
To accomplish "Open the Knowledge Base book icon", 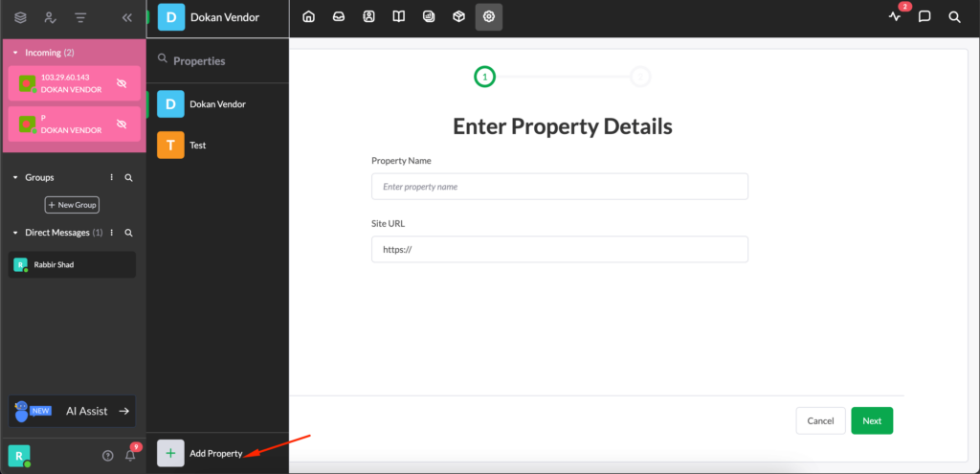I will coord(399,17).
